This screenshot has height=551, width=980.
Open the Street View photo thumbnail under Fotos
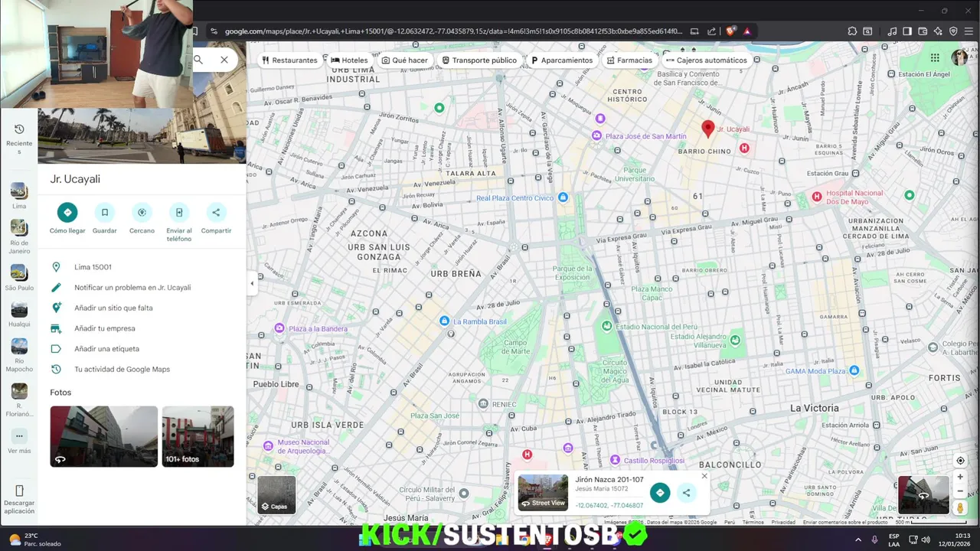coord(104,436)
